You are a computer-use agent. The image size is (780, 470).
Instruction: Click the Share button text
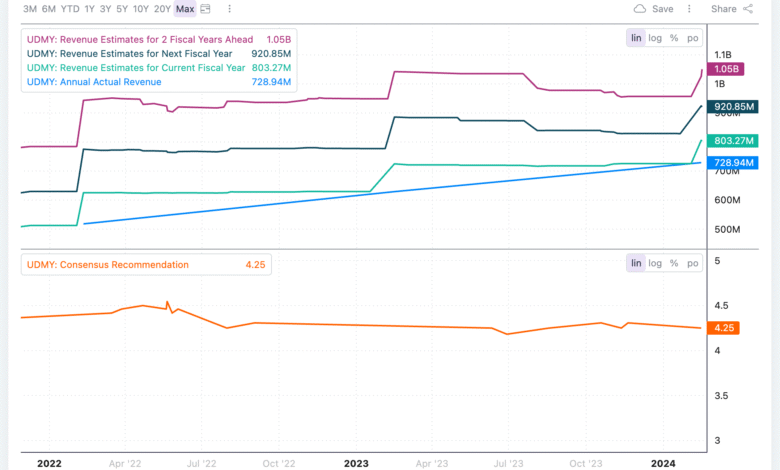click(723, 9)
